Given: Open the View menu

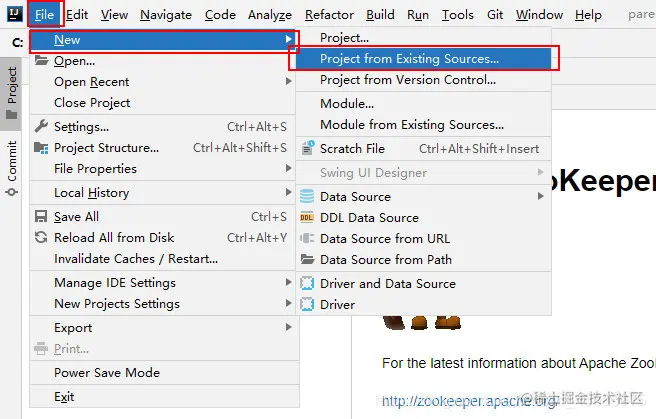Looking at the screenshot, I should pyautogui.click(x=114, y=15).
